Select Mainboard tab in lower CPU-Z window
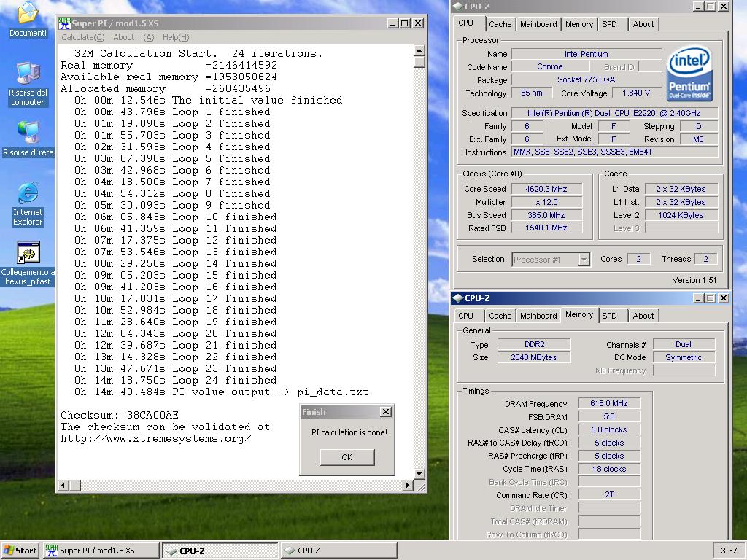Image resolution: width=747 pixels, height=560 pixels. (538, 316)
